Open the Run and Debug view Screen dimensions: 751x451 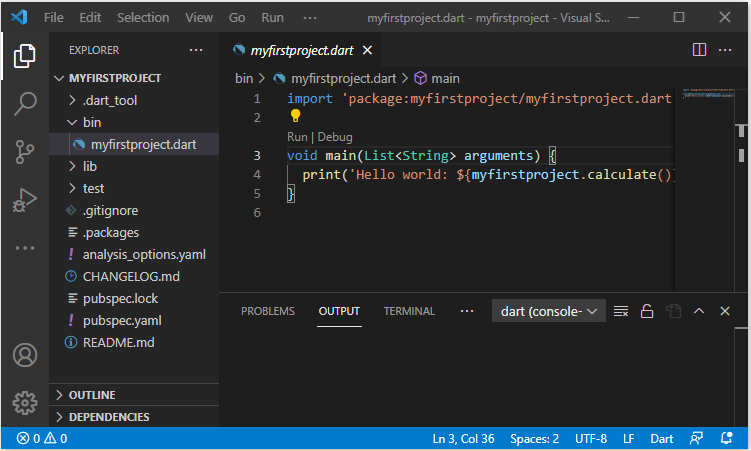pyautogui.click(x=24, y=200)
